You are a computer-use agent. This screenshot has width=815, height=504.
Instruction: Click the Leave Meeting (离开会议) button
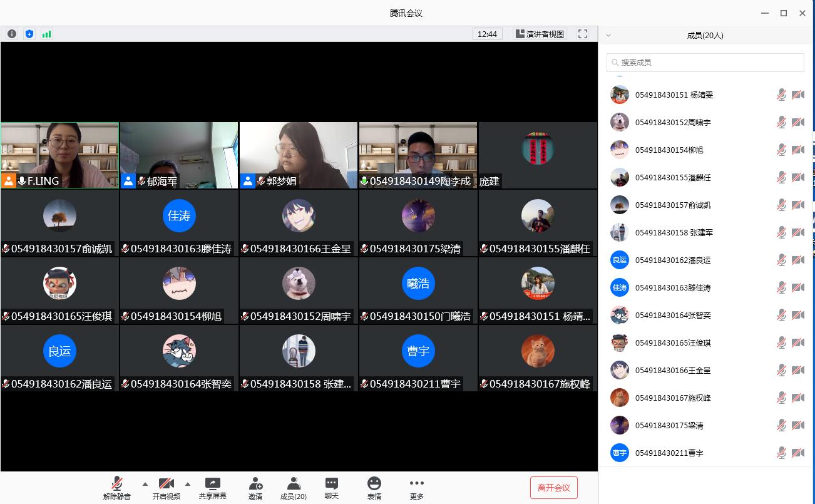click(x=553, y=488)
